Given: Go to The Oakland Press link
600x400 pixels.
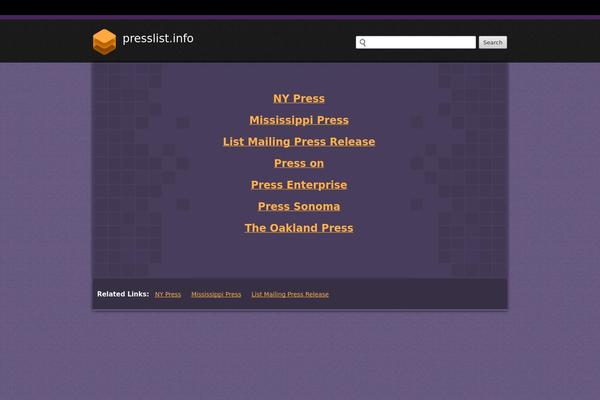Looking at the screenshot, I should (299, 228).
